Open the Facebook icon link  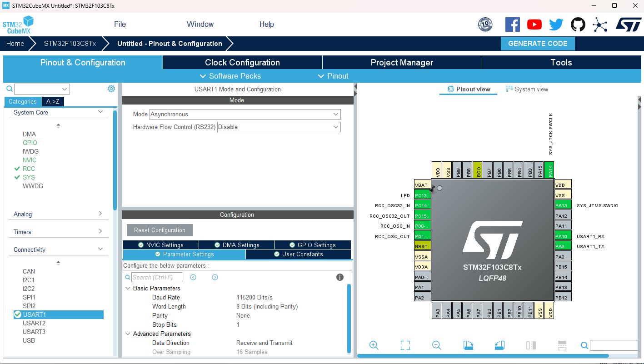click(x=512, y=25)
